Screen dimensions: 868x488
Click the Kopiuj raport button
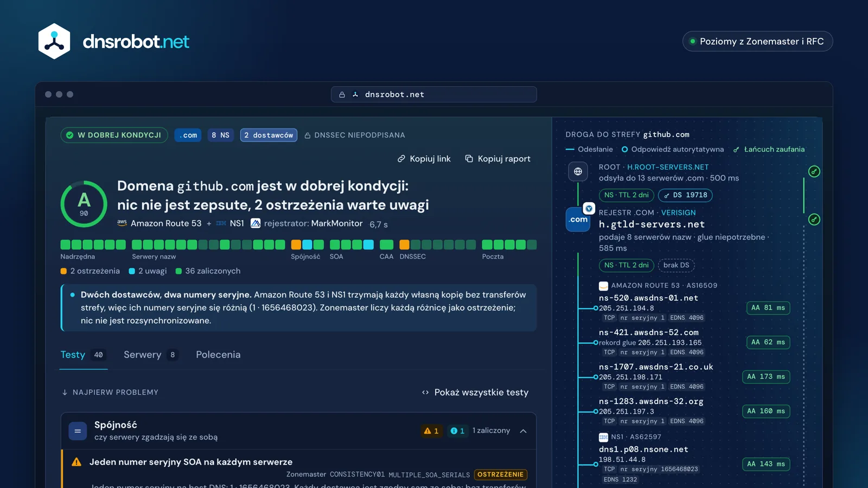[x=498, y=159]
